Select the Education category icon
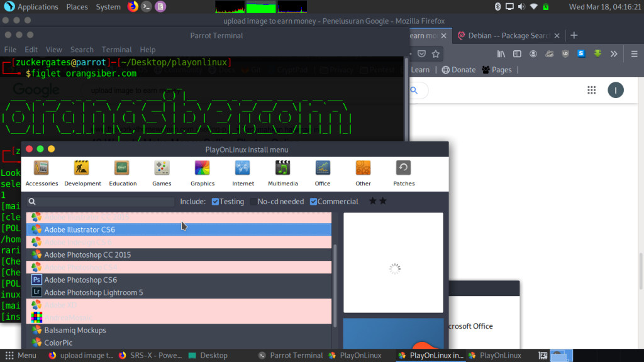Screen dimensions: 644x362 123,173
